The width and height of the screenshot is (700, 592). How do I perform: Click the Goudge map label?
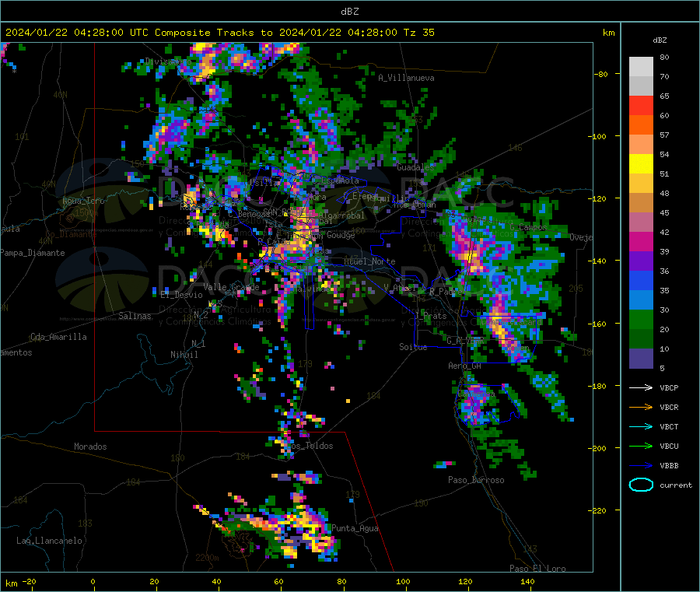[341, 235]
